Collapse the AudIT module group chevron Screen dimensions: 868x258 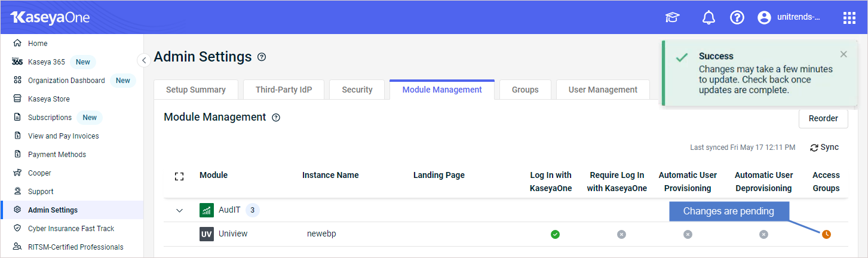coord(179,210)
